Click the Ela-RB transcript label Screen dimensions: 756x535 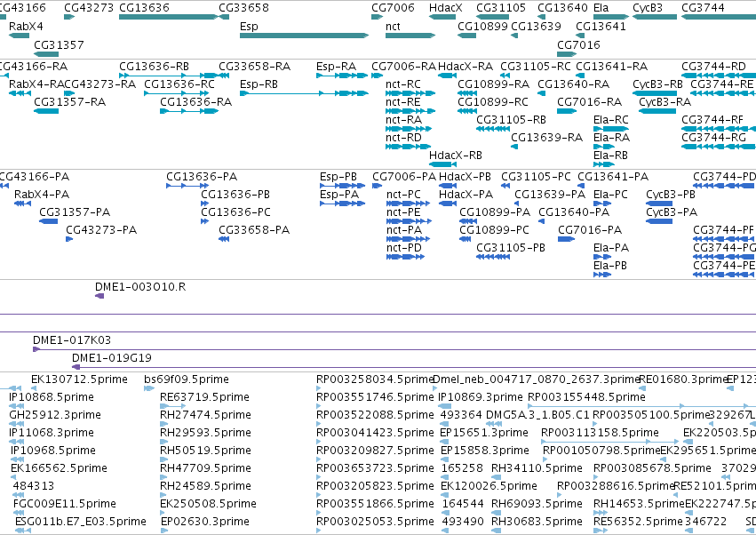(x=610, y=156)
